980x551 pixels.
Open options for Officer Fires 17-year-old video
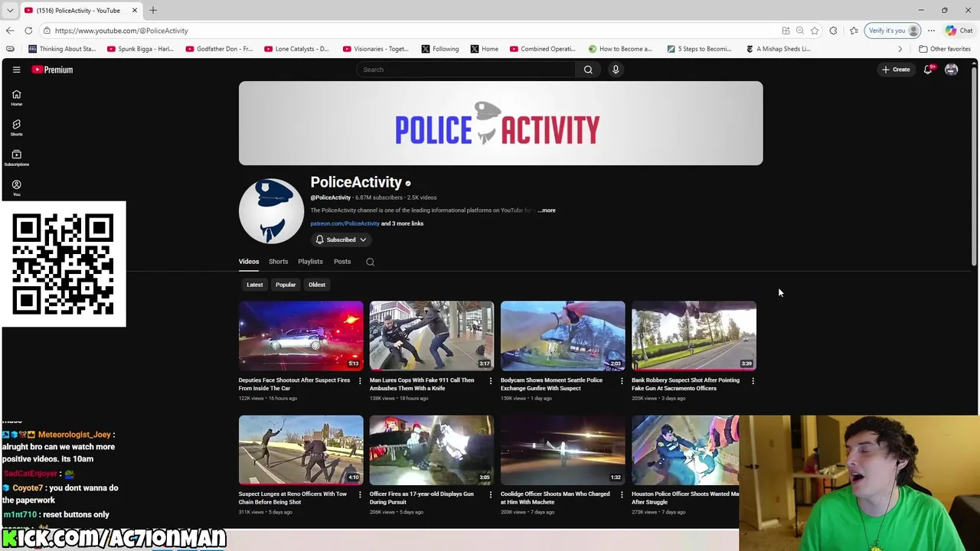click(491, 494)
